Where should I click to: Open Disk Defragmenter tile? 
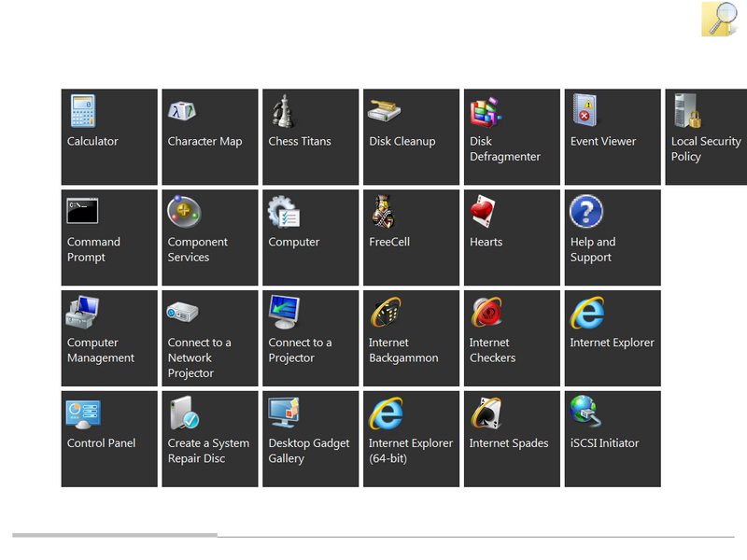pos(513,136)
